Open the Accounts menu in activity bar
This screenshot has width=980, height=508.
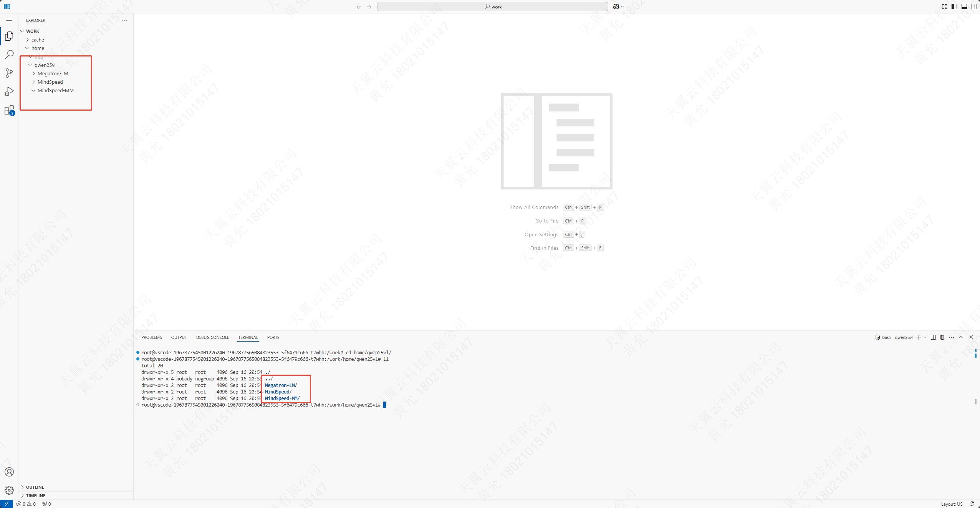9,472
